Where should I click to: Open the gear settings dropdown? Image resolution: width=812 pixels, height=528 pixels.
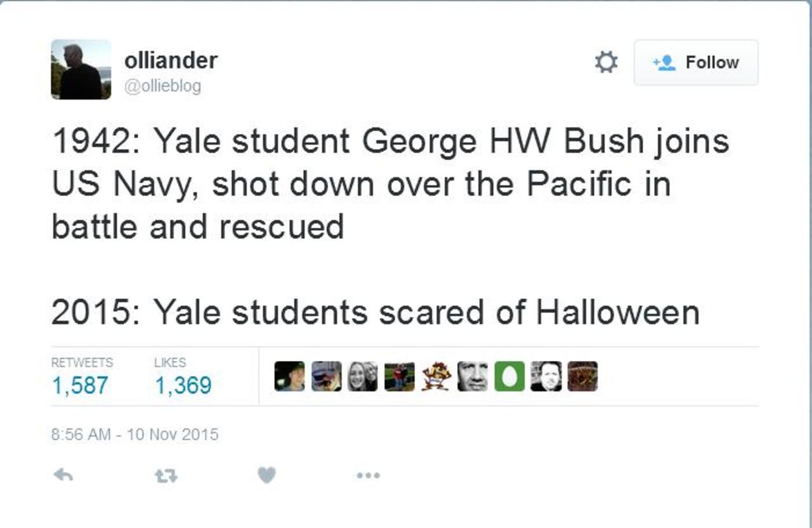pyautogui.click(x=606, y=62)
